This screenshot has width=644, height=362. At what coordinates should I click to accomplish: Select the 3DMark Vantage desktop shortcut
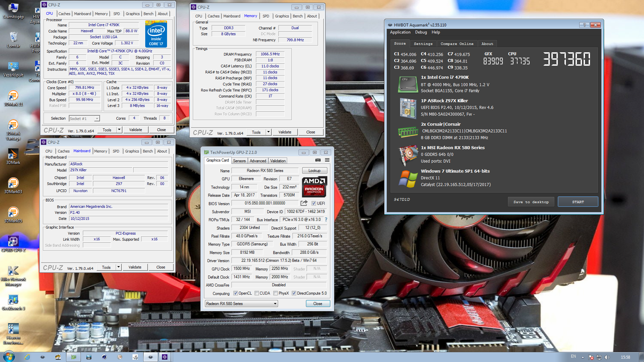click(x=13, y=130)
